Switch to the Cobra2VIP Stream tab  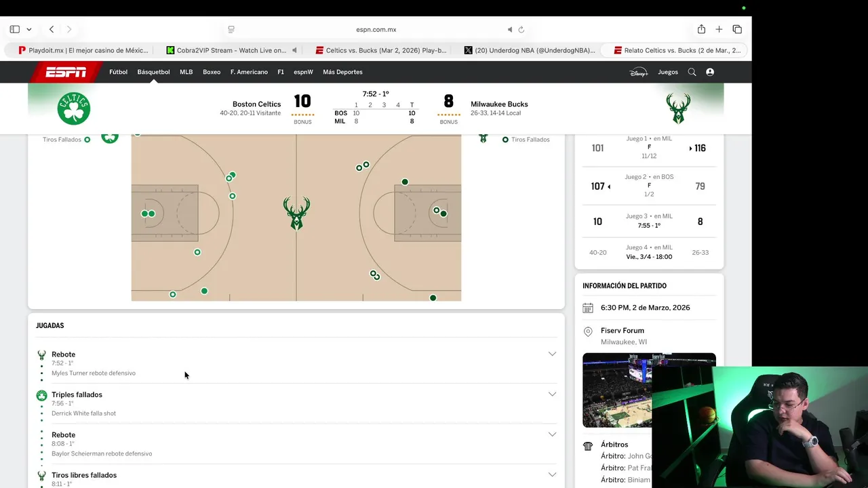pos(231,50)
